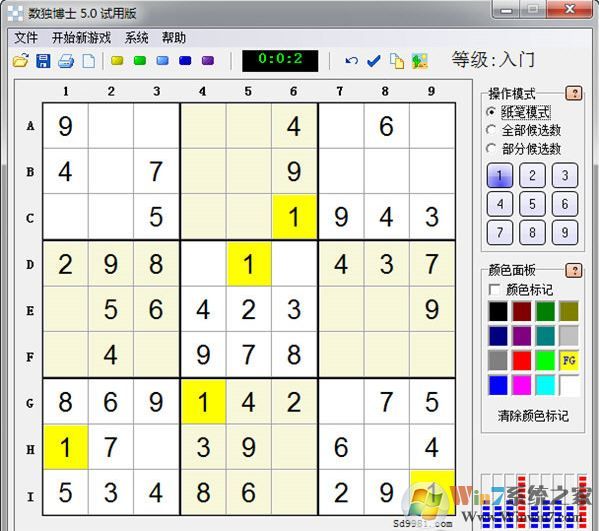Select the empty cell at row D column 4
Viewport: 599px width, 531px height.
click(x=203, y=264)
